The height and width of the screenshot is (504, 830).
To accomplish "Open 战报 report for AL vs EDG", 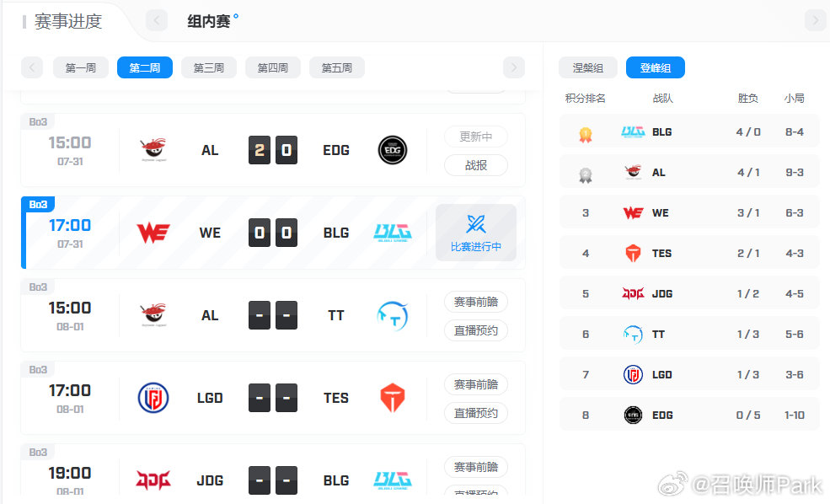I will coord(476,165).
